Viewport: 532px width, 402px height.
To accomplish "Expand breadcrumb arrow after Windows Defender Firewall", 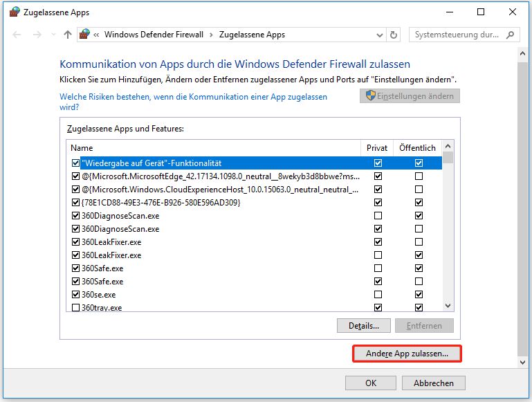I will click(212, 35).
